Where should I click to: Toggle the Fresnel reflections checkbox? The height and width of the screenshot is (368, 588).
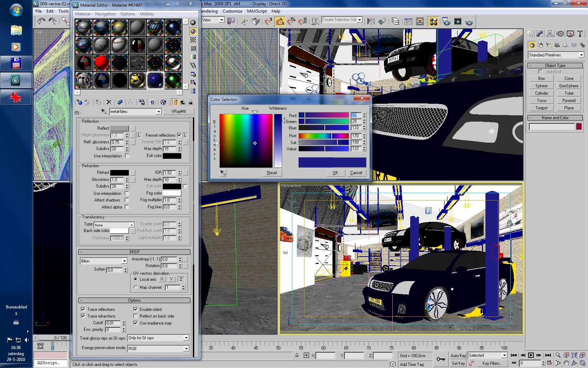click(179, 135)
